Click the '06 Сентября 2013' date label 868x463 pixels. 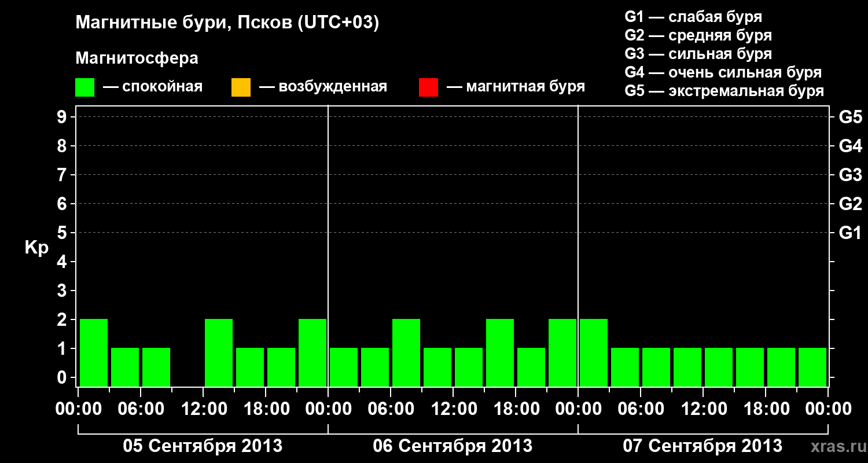(x=453, y=446)
